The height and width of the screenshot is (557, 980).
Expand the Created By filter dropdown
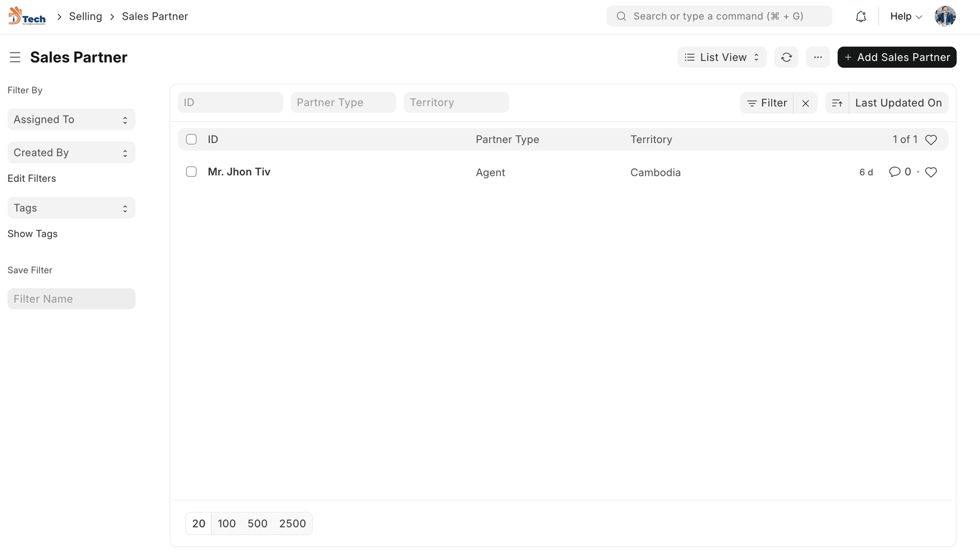click(x=71, y=153)
